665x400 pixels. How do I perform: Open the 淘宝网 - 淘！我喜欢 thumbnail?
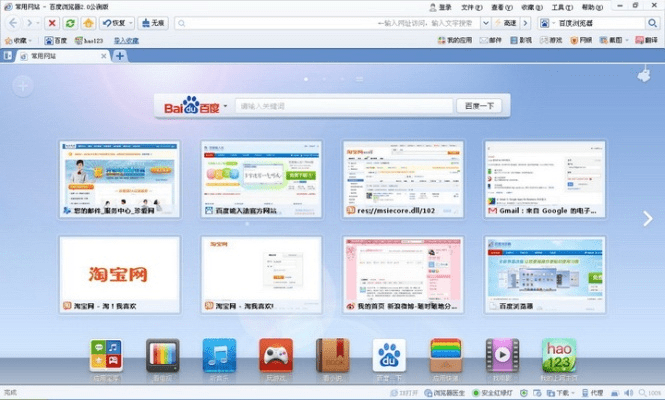click(120, 275)
